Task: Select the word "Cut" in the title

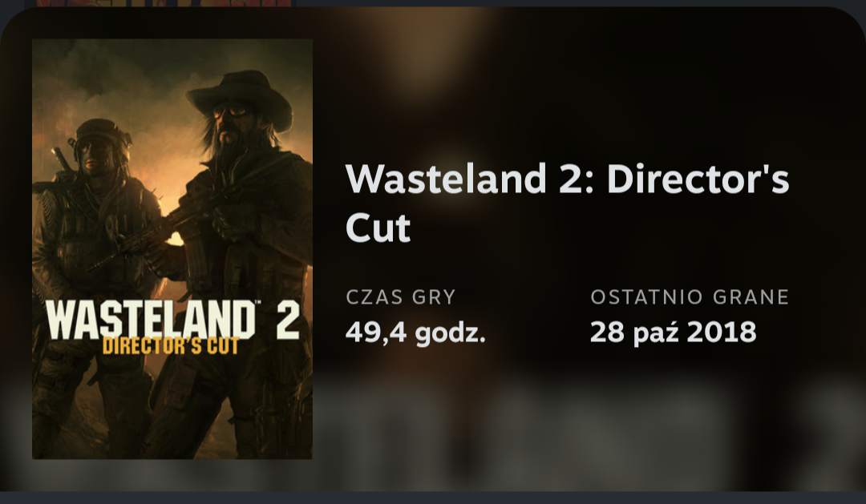Action: pyautogui.click(x=378, y=227)
